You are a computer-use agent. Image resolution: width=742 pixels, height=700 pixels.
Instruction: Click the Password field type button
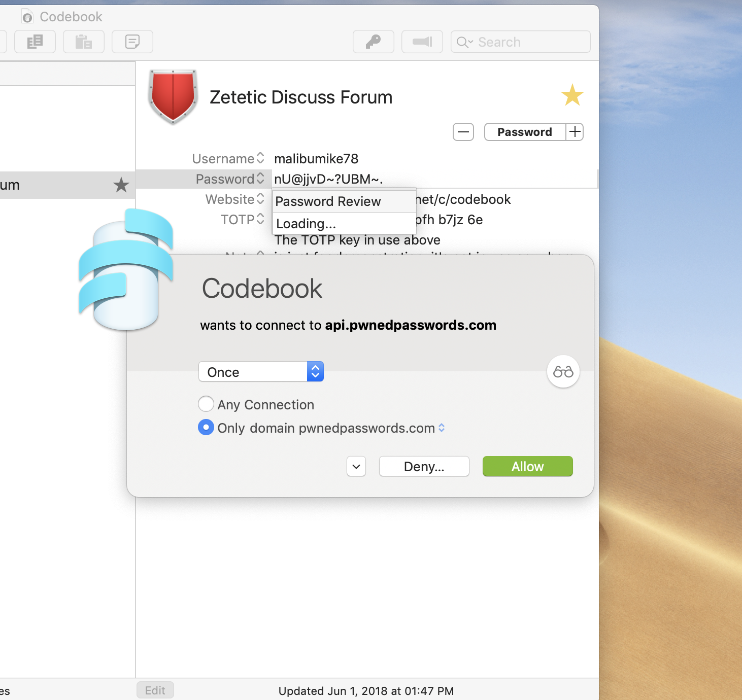[525, 132]
